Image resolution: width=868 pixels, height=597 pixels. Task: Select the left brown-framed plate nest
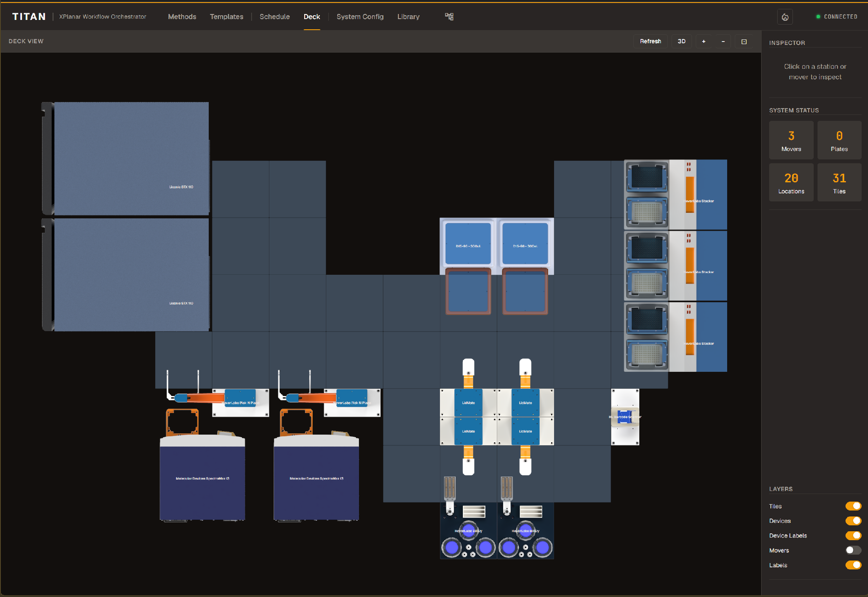click(x=468, y=291)
